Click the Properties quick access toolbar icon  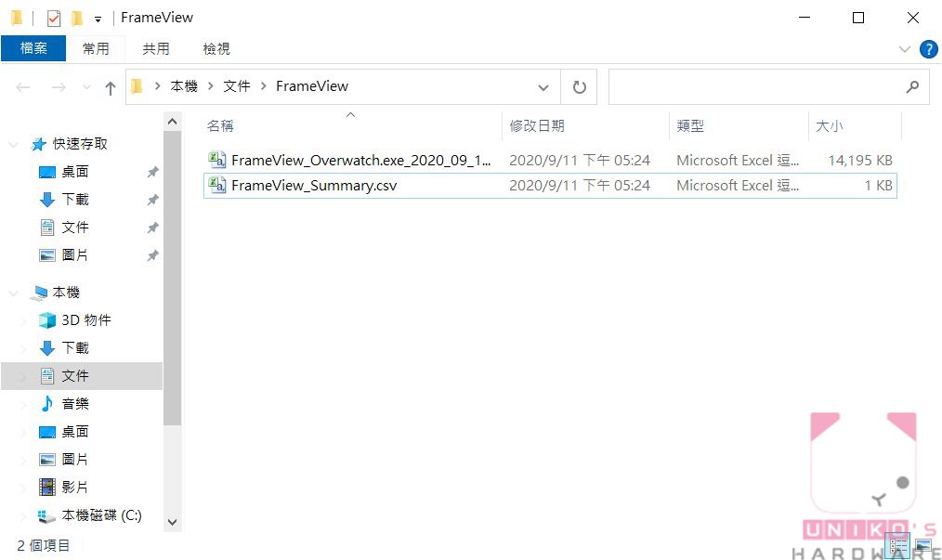pyautogui.click(x=54, y=18)
